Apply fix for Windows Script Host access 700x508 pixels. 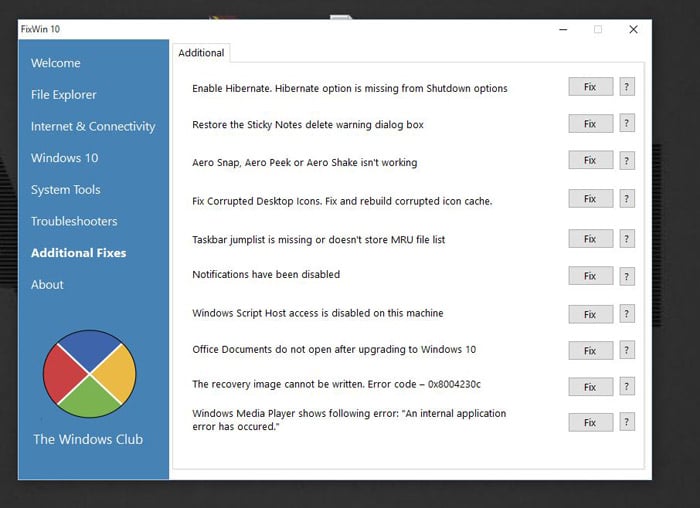pos(591,314)
